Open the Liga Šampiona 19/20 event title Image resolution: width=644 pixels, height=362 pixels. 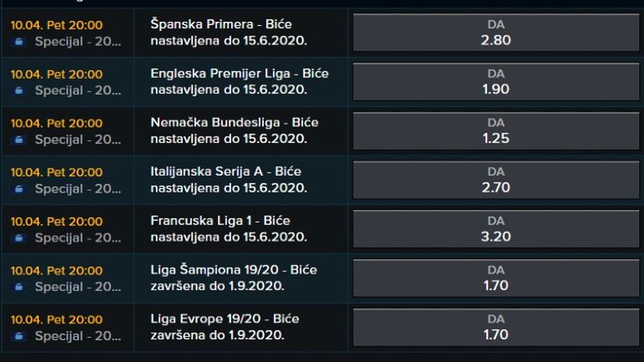pyautogui.click(x=233, y=278)
